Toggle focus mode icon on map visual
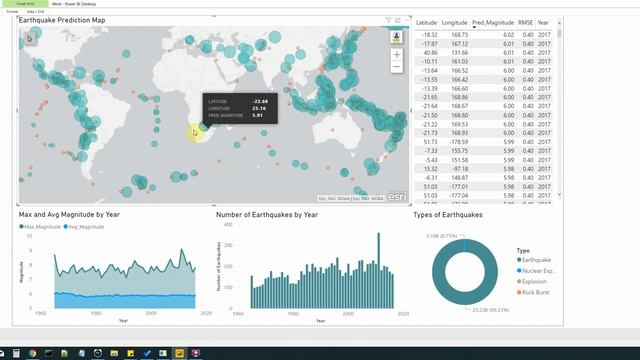 point(398,20)
